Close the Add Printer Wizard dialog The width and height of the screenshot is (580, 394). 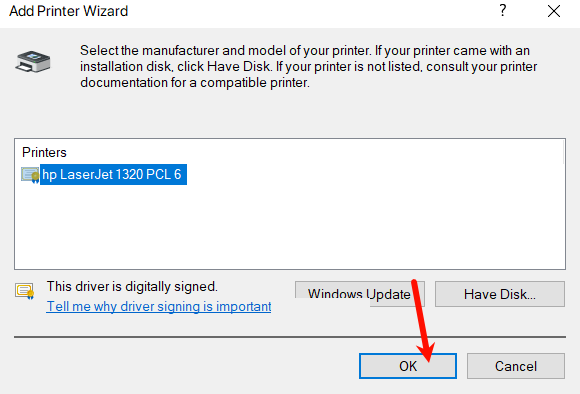click(554, 11)
